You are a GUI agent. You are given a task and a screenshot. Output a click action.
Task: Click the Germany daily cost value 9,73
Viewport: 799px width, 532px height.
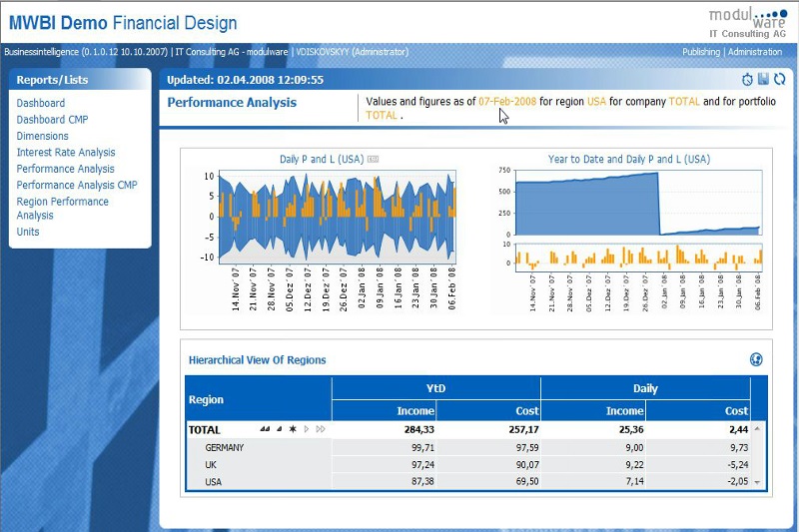(739, 447)
